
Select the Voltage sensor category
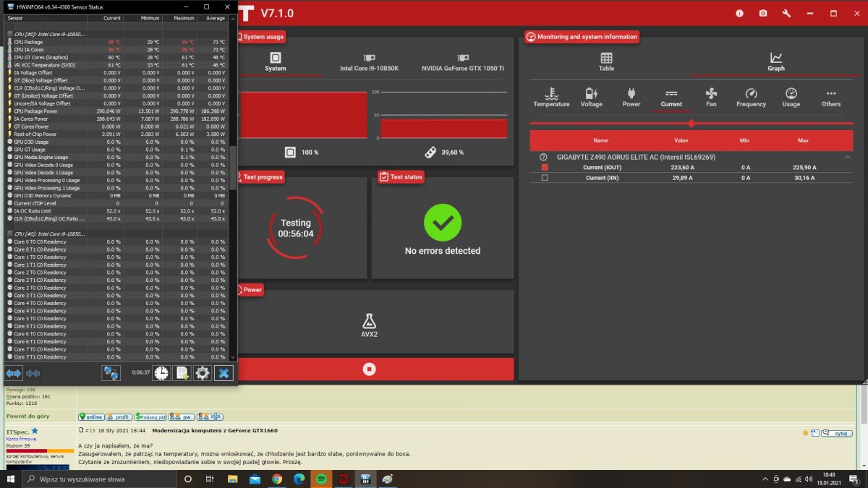591,98
